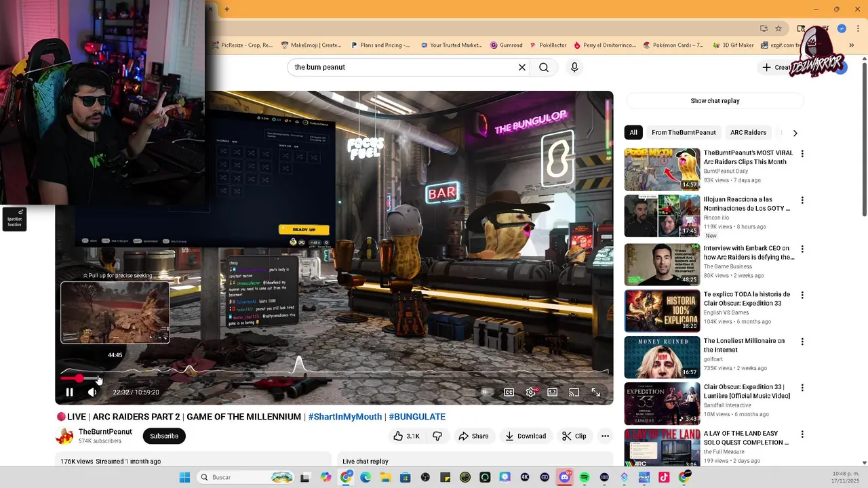Open the Gumroad bookmark

click(x=506, y=45)
